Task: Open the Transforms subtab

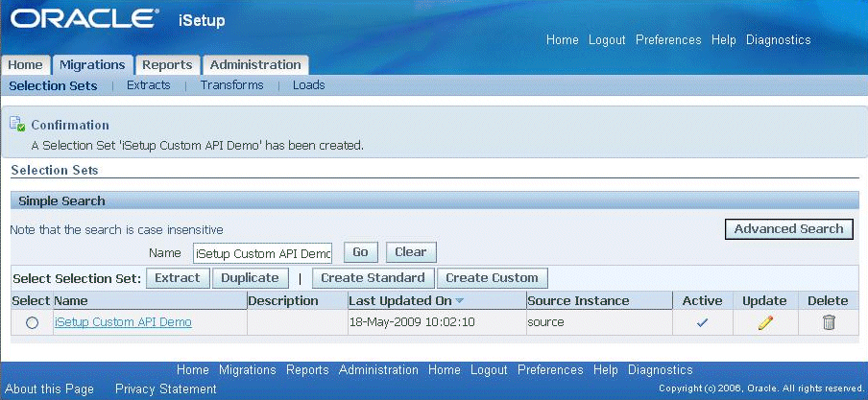Action: [232, 85]
